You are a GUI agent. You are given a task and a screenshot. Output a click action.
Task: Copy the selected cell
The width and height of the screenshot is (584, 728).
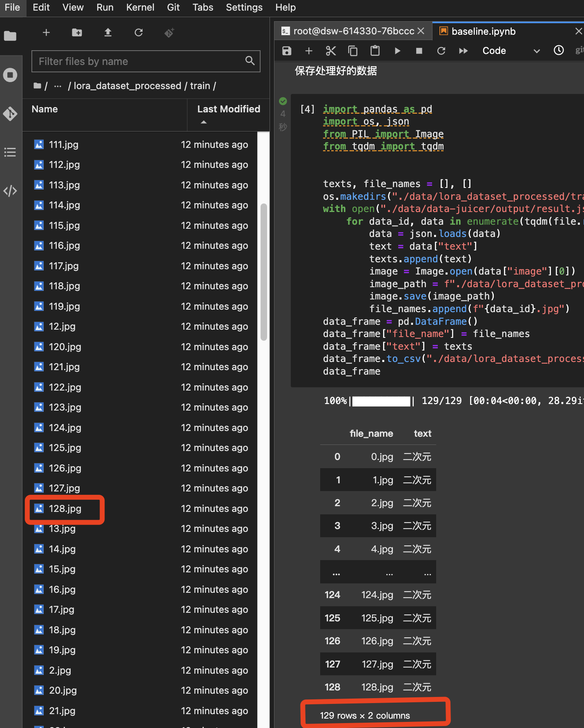coord(353,51)
